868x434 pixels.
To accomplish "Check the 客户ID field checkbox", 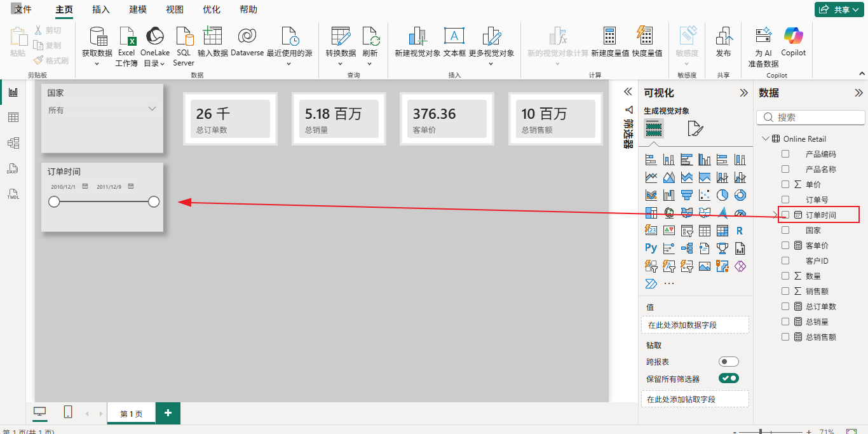I will 785,261.
